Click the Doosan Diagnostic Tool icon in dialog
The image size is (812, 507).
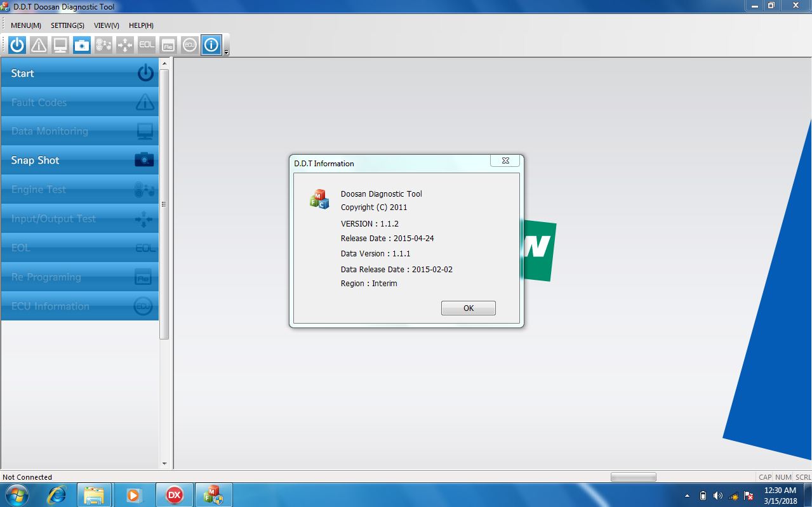[319, 199]
